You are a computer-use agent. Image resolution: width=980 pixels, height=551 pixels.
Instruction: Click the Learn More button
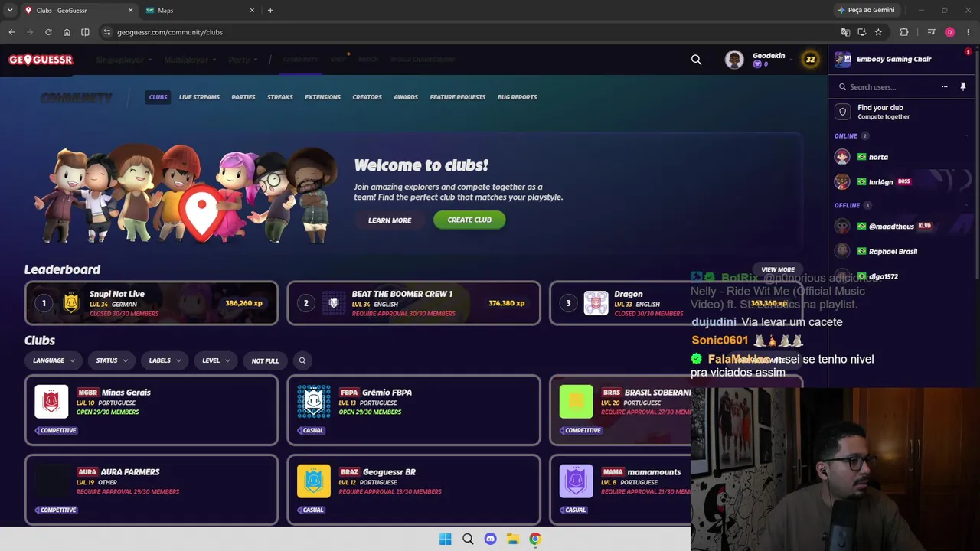[390, 220]
